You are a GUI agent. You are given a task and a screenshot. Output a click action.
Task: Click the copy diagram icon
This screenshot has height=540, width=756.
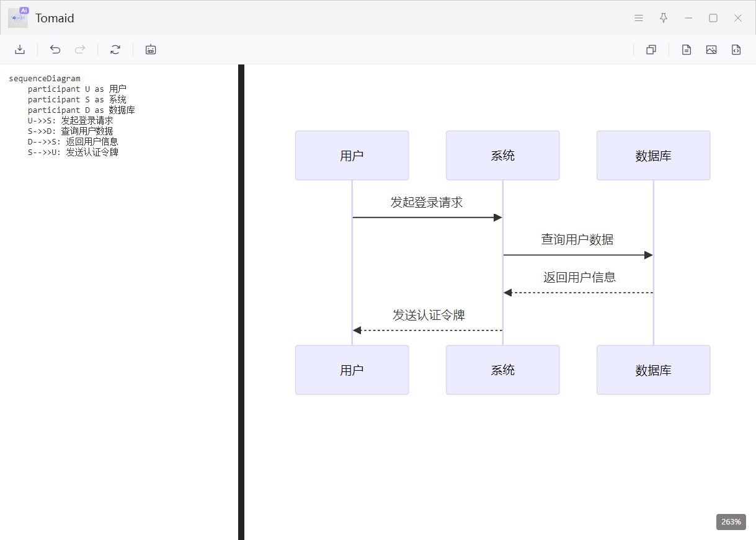point(651,50)
